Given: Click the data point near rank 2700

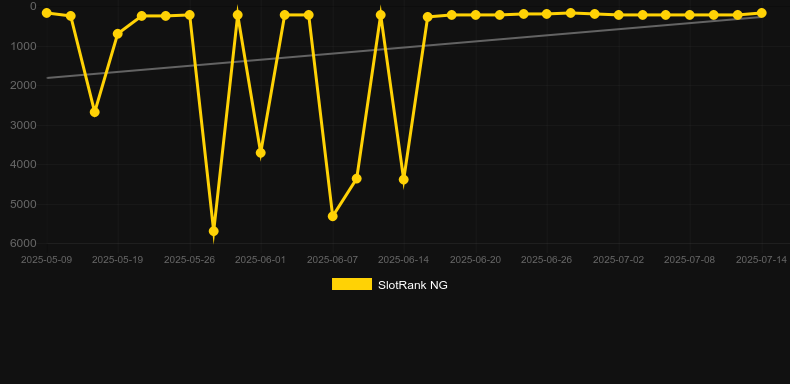Looking at the screenshot, I should [95, 112].
